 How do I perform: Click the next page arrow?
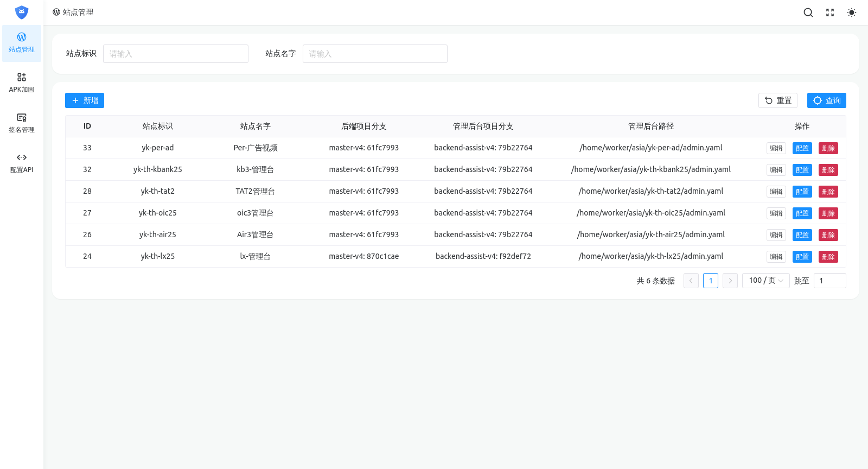tap(730, 281)
